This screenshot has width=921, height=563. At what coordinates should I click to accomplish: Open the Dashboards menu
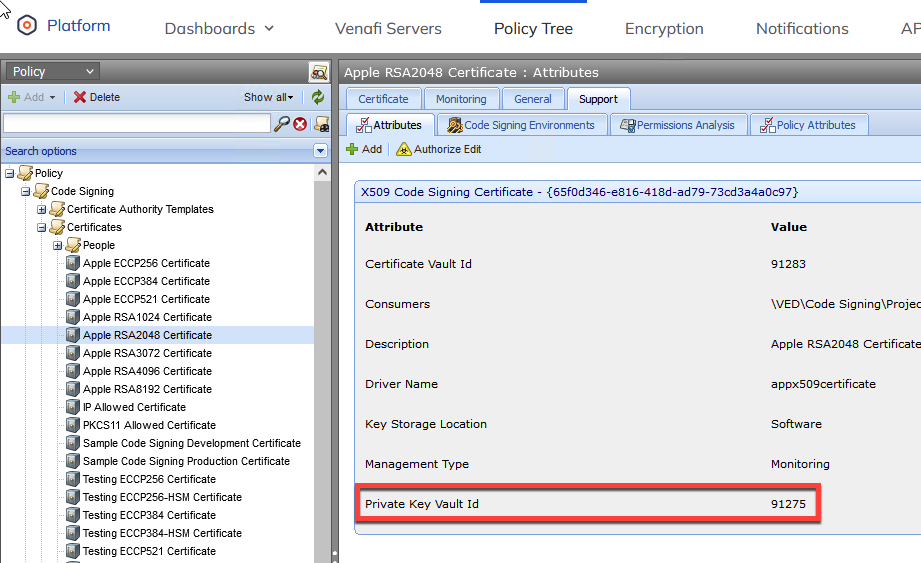(219, 28)
